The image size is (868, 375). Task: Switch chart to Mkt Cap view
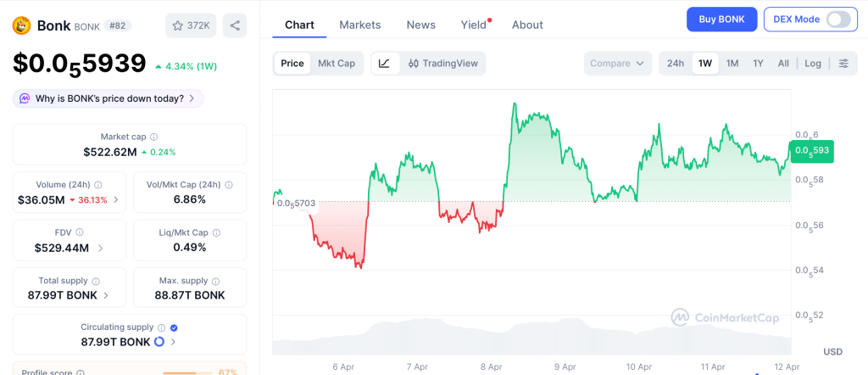(337, 63)
